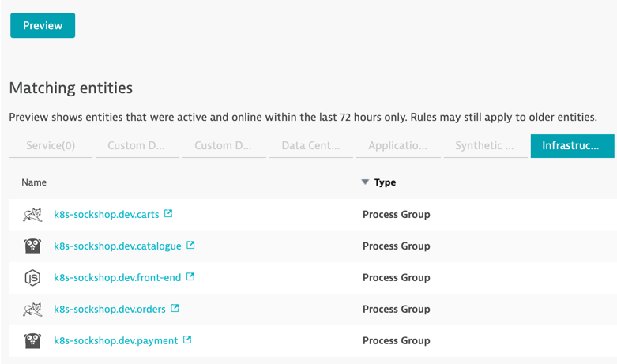Open the external link icon beside k8s-sockshop.dev.front-end
Screen dimensions: 617x364
click(x=190, y=276)
